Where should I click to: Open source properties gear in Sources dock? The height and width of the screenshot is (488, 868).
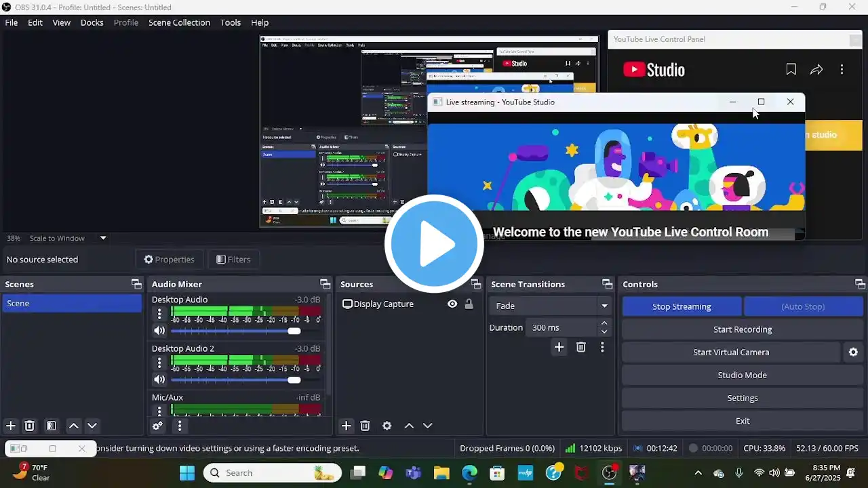pos(387,426)
